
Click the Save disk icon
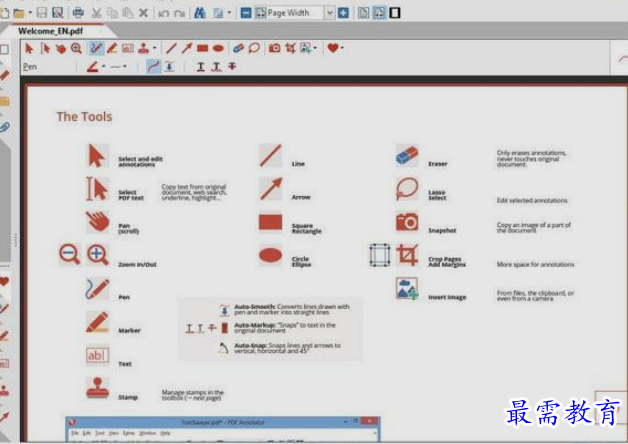tap(42, 13)
